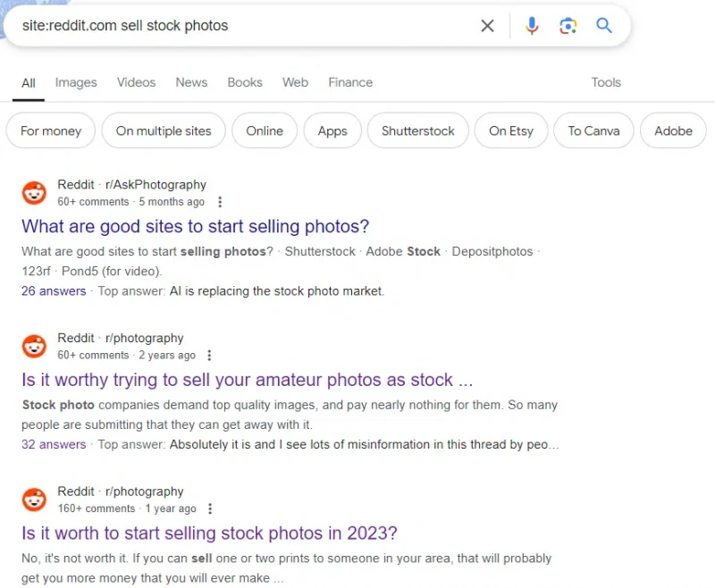Open three-dot menu beside '1 year ago'

click(x=210, y=508)
